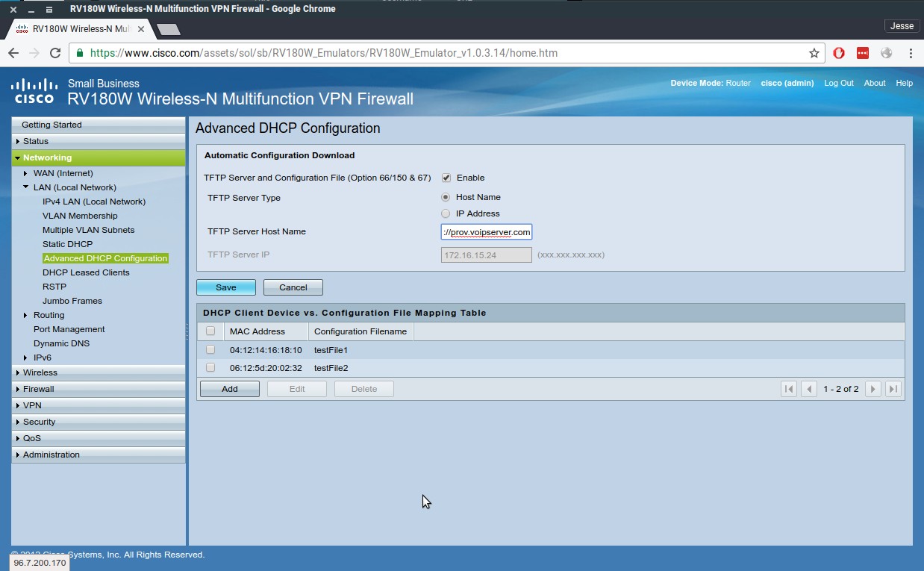Bookmark this page with the star icon

pyautogui.click(x=814, y=53)
